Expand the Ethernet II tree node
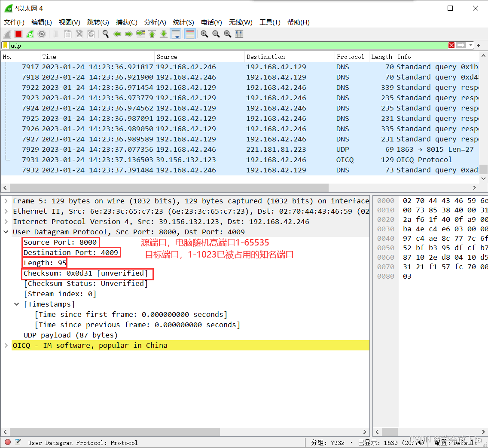 pyautogui.click(x=6, y=211)
